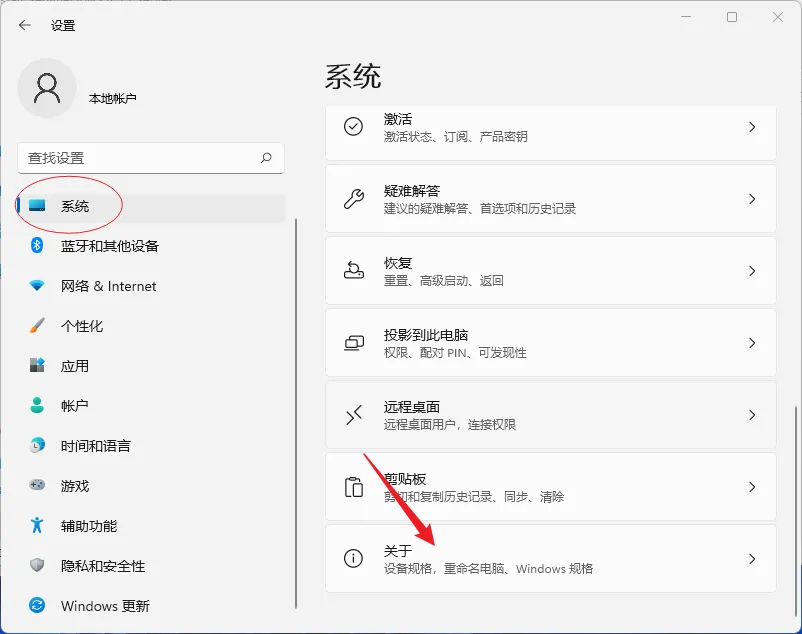
Task: Click the sidebar vertical scrollbar
Action: (296, 414)
